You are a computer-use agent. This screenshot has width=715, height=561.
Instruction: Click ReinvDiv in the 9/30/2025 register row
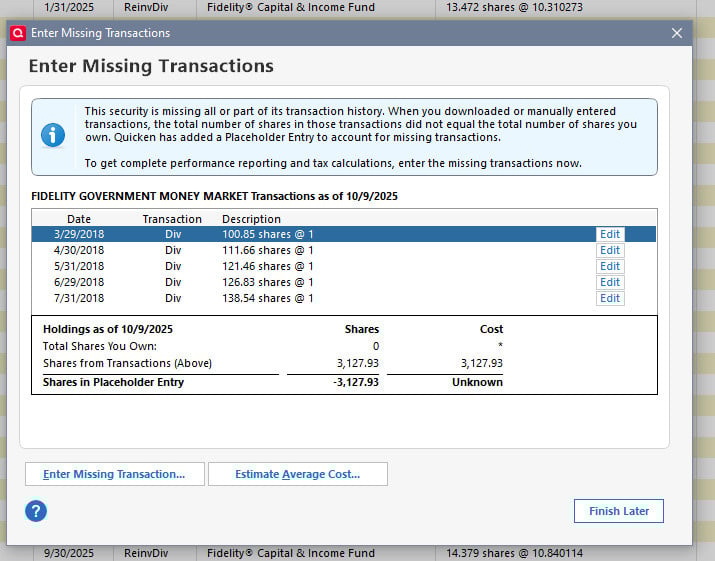(146, 553)
